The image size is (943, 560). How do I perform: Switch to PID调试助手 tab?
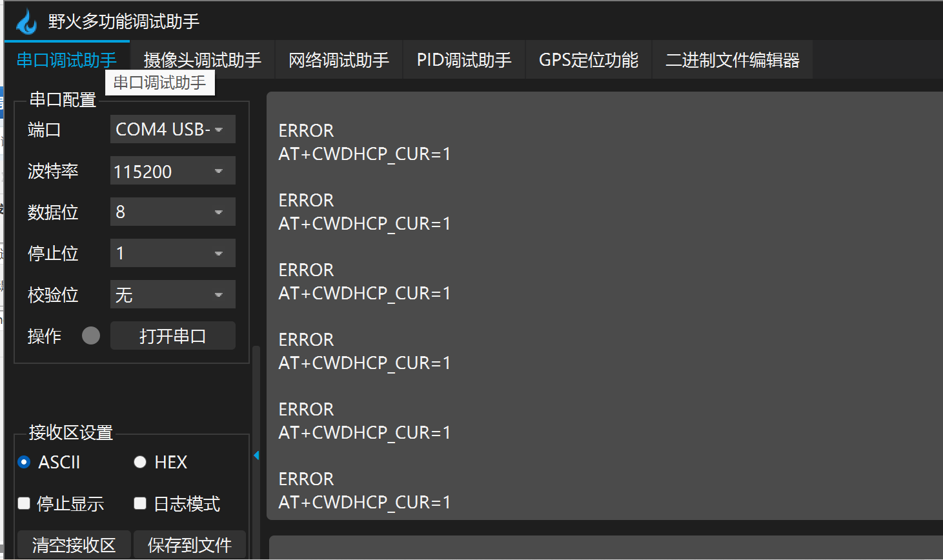(x=464, y=60)
